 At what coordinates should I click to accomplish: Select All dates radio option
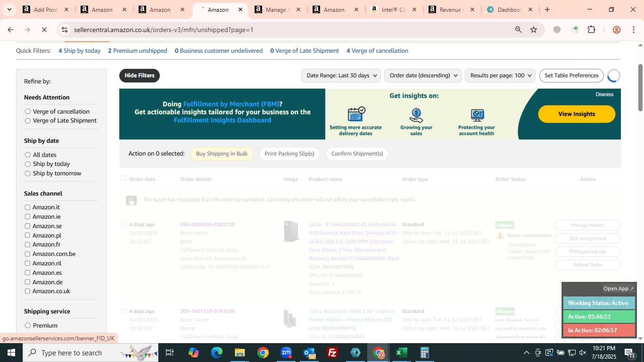28,155
